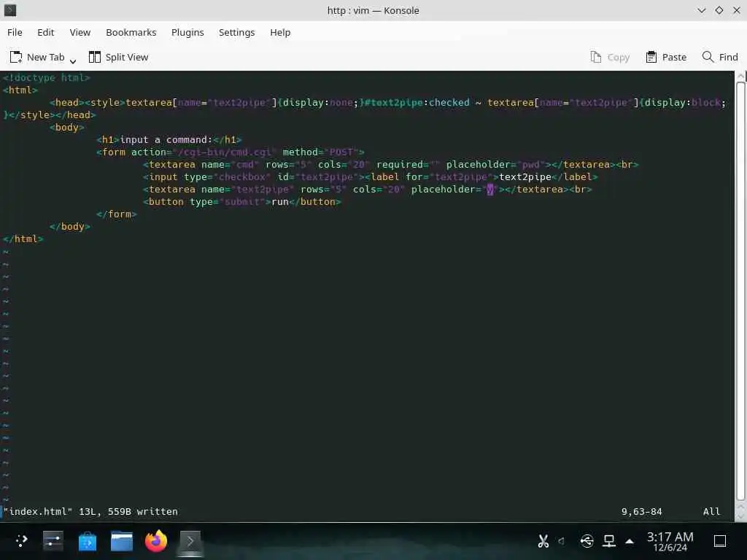Open the KDE application launcher
This screenshot has height=560, width=747.
click(21, 541)
